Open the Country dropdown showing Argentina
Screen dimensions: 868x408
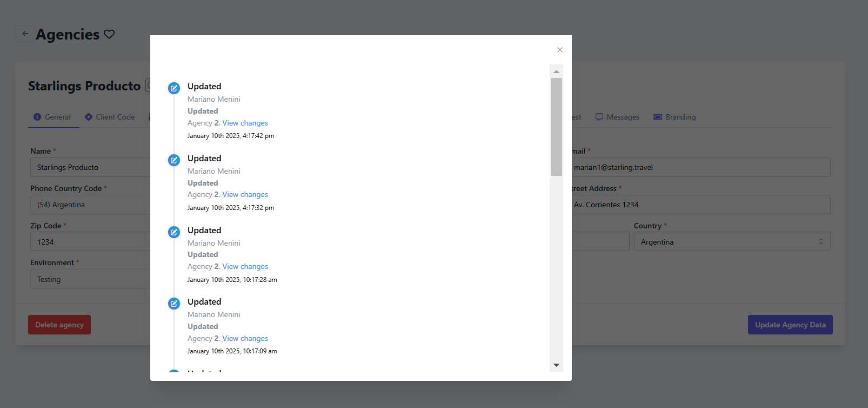coord(731,242)
